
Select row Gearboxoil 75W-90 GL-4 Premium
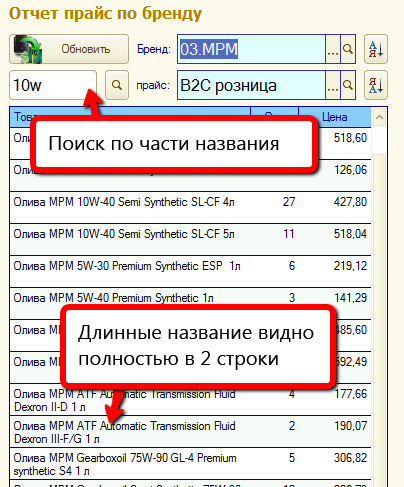pos(190,464)
